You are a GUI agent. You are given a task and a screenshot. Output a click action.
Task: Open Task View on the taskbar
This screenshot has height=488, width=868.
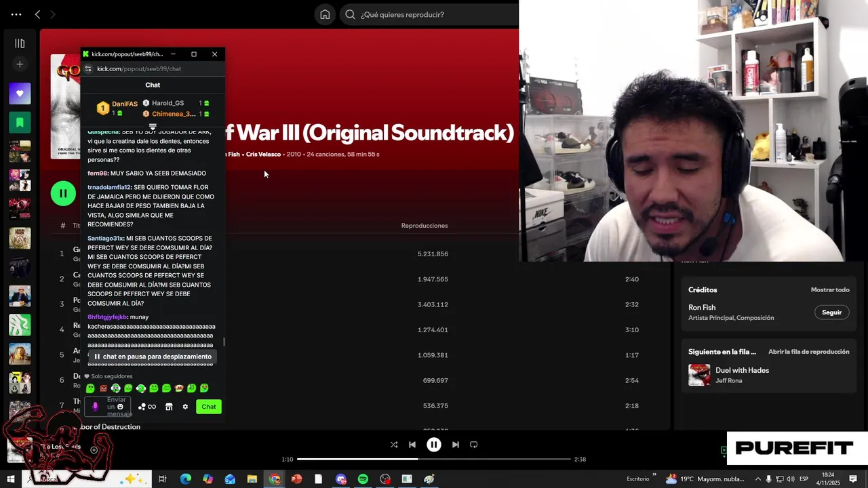tap(163, 479)
